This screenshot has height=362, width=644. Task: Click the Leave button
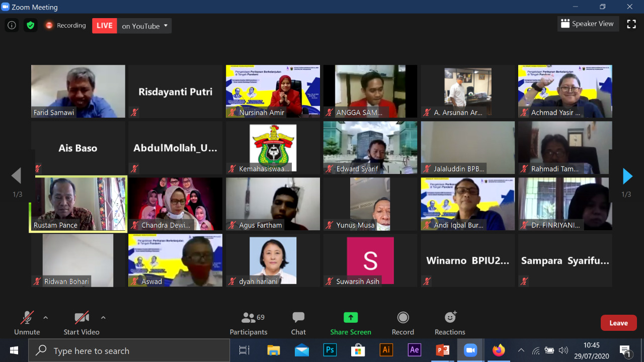click(618, 322)
